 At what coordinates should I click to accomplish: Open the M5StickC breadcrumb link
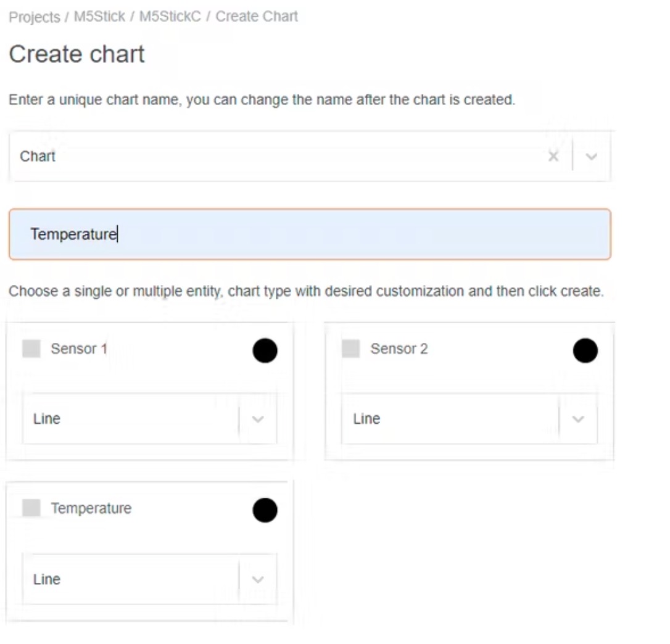point(170,17)
